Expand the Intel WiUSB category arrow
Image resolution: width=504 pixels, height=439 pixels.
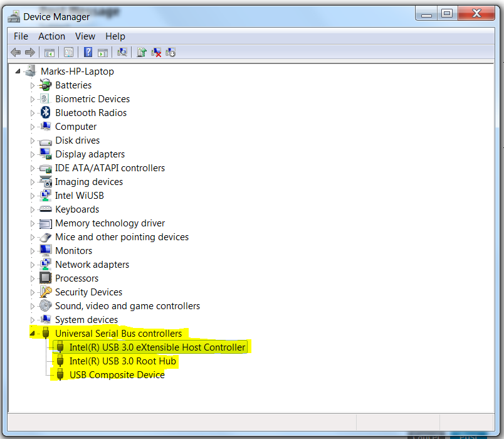pyautogui.click(x=32, y=196)
